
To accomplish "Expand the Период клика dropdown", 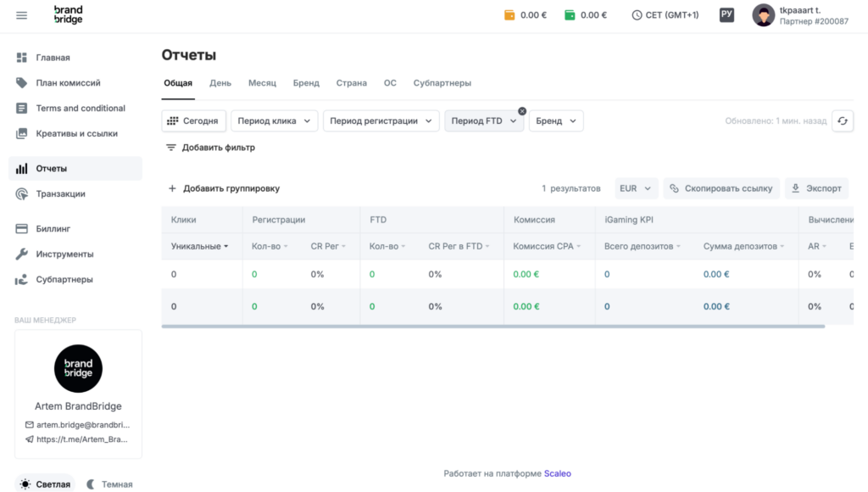I will 274,120.
